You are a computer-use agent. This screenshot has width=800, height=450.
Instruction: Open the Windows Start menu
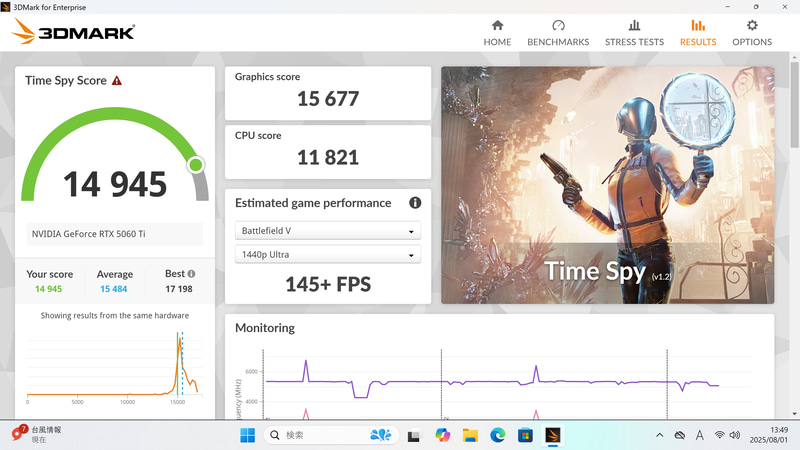(x=247, y=435)
